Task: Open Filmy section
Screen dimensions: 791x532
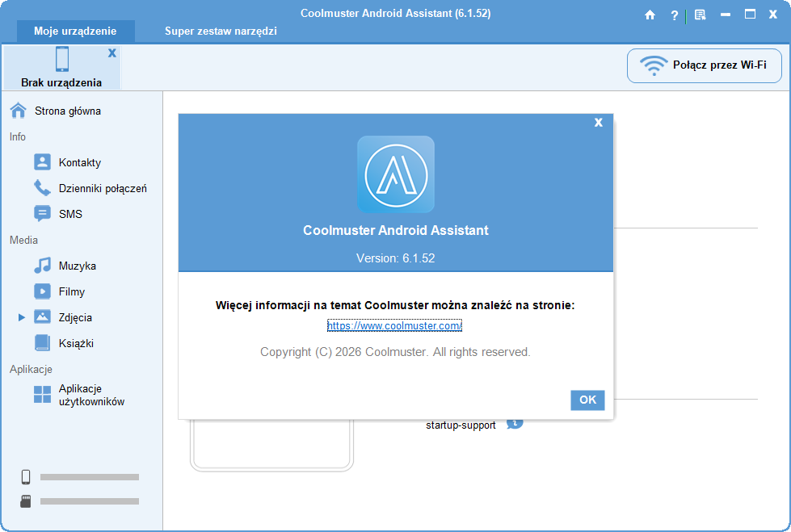Action: pos(72,291)
